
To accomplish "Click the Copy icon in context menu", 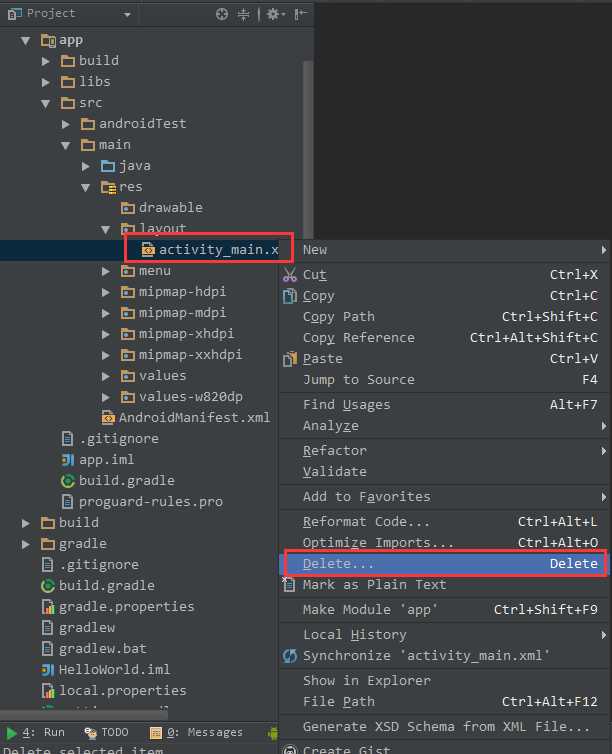I will coord(289,296).
